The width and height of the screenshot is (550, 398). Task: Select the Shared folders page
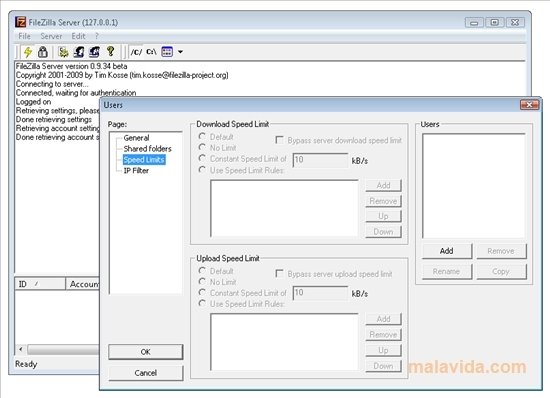click(x=147, y=149)
